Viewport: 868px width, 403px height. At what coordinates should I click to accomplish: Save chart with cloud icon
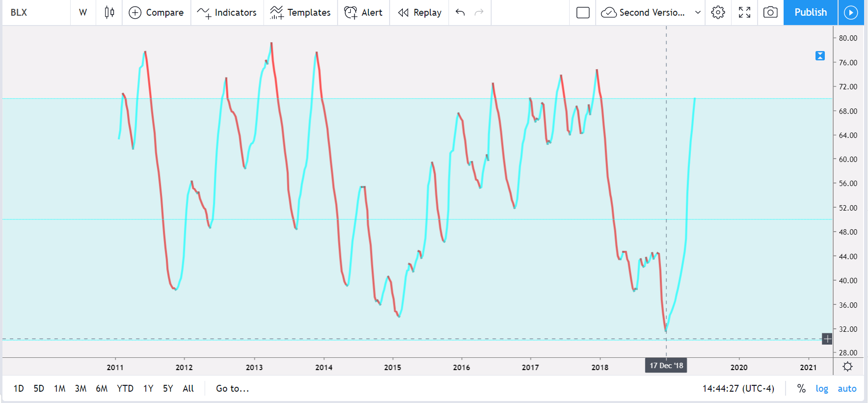tap(609, 12)
